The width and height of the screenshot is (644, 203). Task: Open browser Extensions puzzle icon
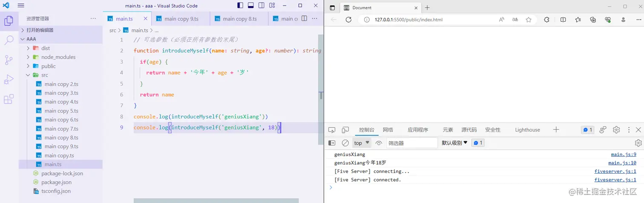point(547,20)
